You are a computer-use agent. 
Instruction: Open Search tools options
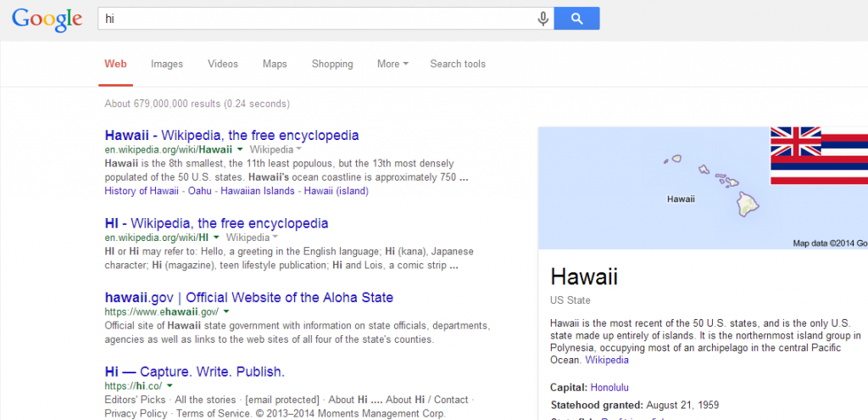tap(458, 64)
